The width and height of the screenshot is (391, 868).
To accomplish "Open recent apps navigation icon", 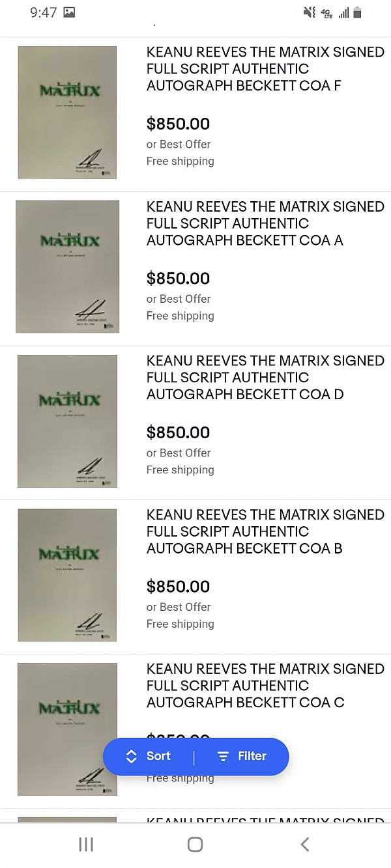I will point(86,845).
